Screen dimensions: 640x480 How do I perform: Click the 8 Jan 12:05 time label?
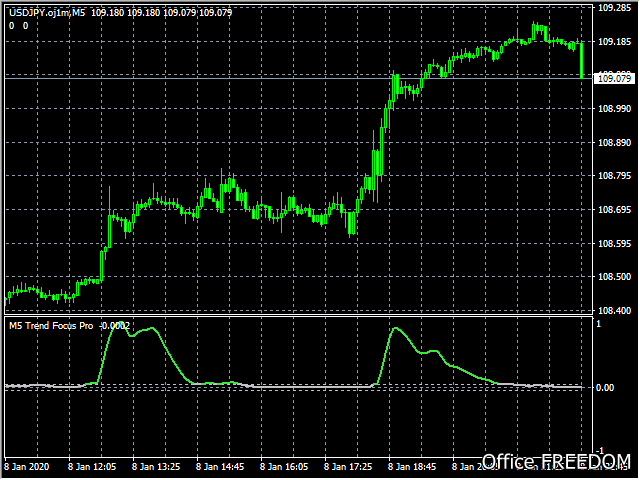[x=92, y=467]
